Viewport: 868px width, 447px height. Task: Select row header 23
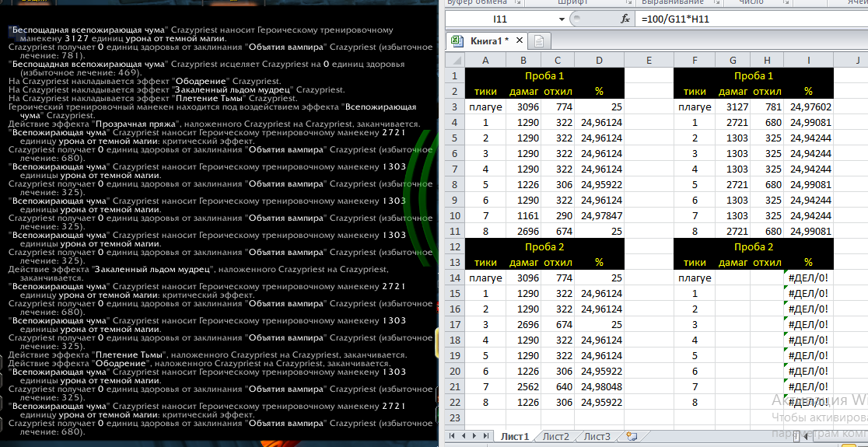pyautogui.click(x=455, y=417)
